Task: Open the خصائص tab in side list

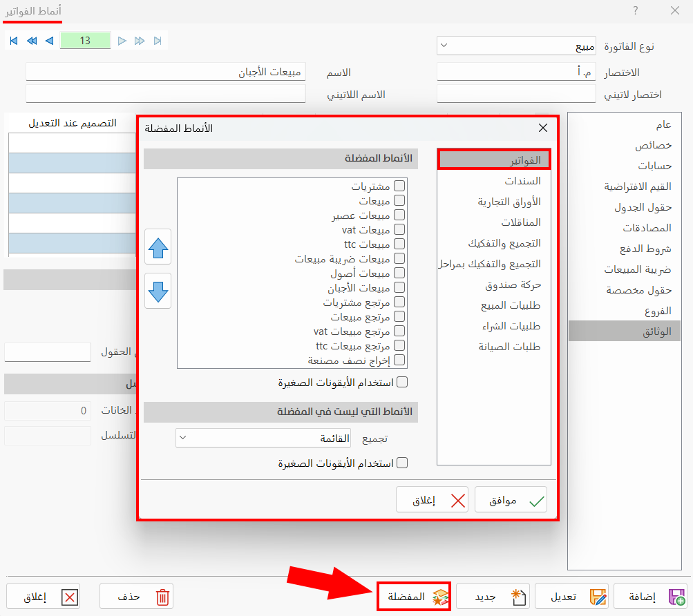Action: (x=625, y=146)
